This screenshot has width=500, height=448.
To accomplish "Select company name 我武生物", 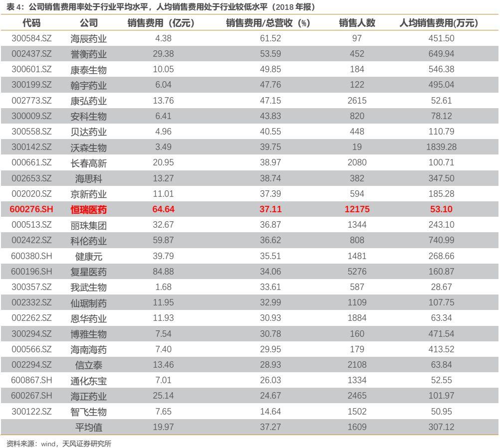I will 89,287.
